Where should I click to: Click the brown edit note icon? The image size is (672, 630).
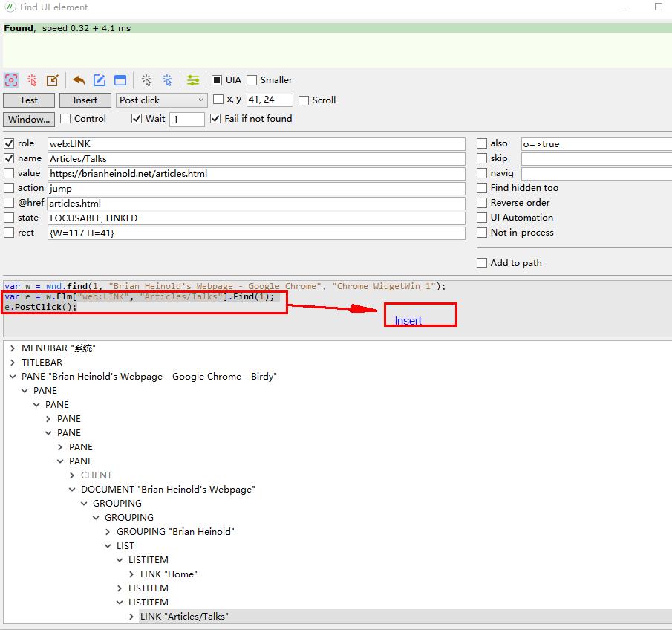click(53, 80)
